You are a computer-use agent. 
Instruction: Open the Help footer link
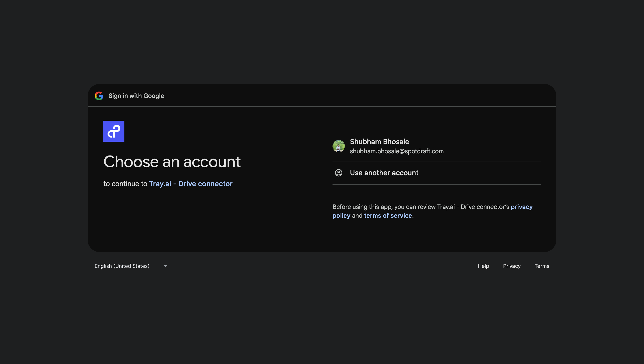pos(483,266)
